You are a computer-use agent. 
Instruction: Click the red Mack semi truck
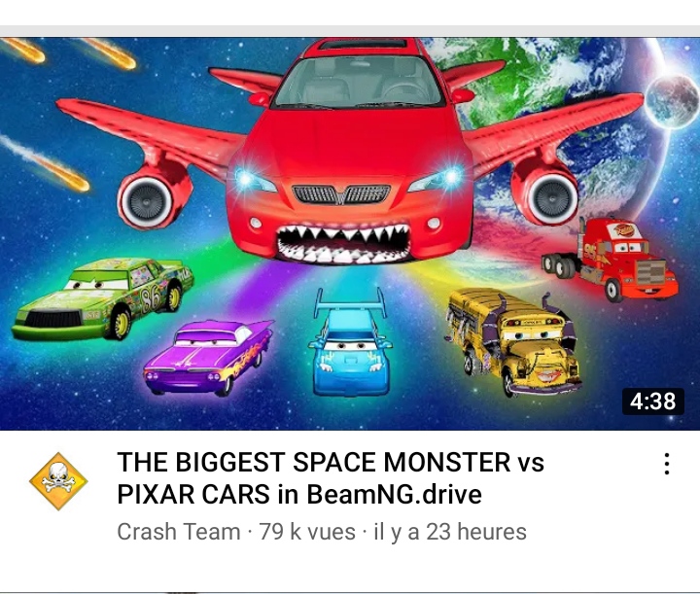612,259
